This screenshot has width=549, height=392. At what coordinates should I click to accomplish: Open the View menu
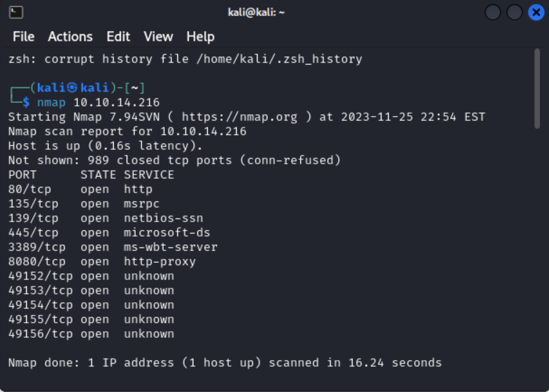(158, 36)
